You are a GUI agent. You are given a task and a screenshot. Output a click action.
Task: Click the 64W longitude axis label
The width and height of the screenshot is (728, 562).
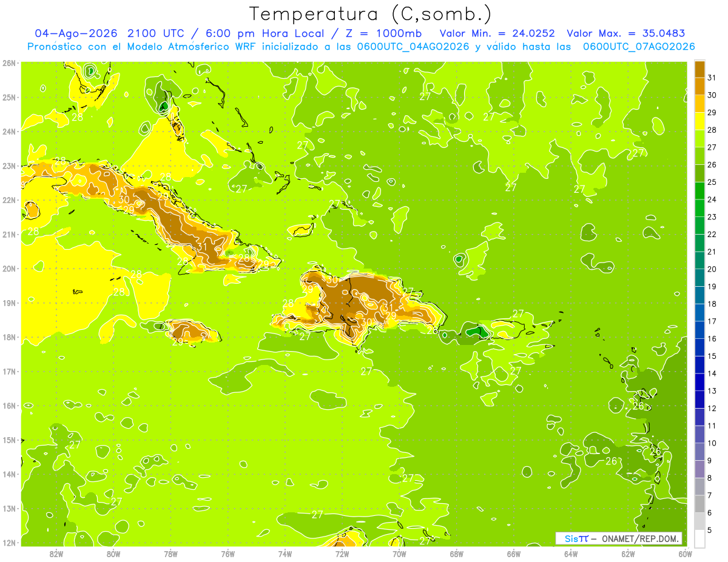tap(571, 554)
